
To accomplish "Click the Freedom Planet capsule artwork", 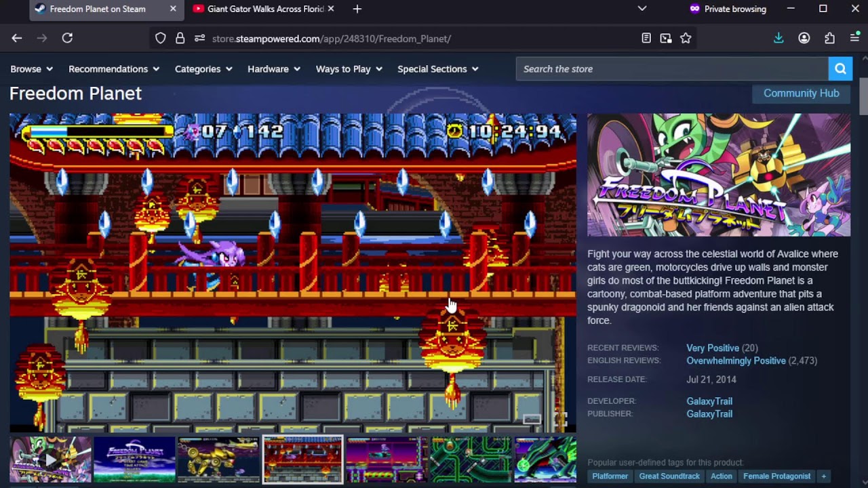I will 718,175.
